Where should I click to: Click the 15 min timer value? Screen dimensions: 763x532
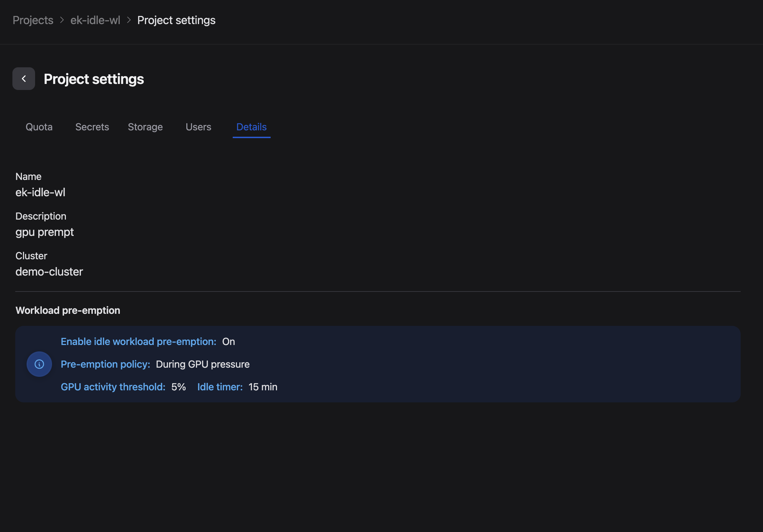[263, 387]
